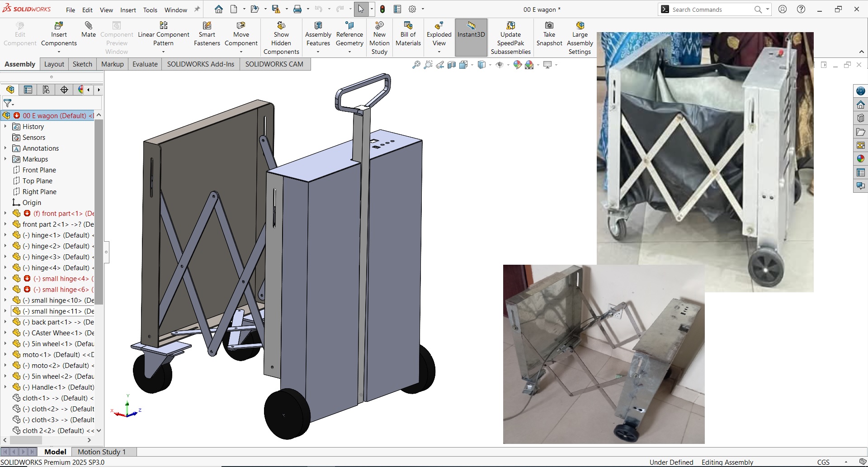Click the Undo dropdown arrow
The height and width of the screenshot is (467, 868).
point(329,9)
